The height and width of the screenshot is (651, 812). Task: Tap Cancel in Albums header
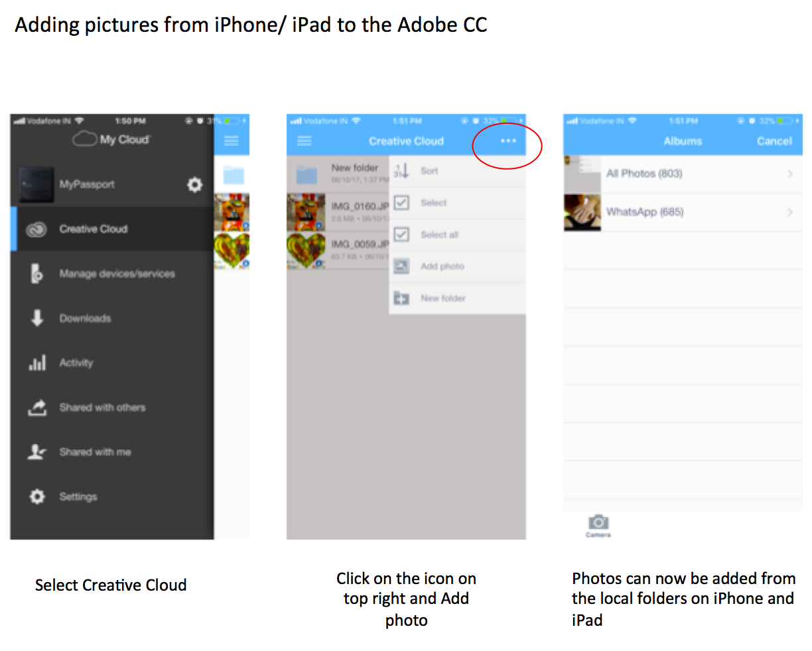774,141
